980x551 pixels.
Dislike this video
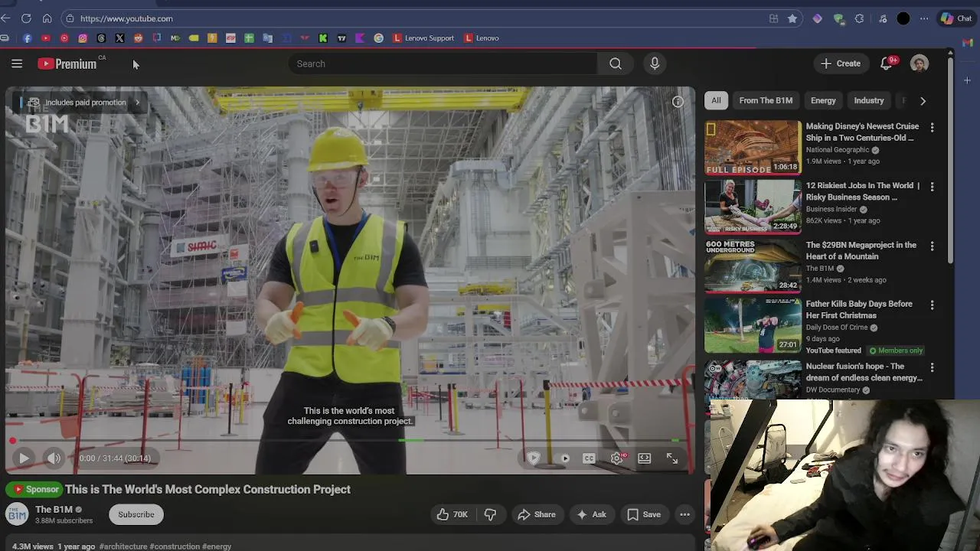coord(490,514)
